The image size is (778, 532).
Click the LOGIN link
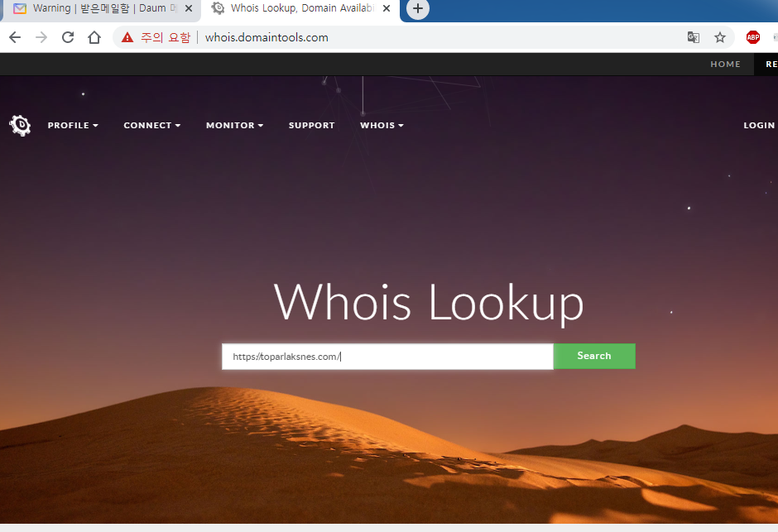click(759, 126)
